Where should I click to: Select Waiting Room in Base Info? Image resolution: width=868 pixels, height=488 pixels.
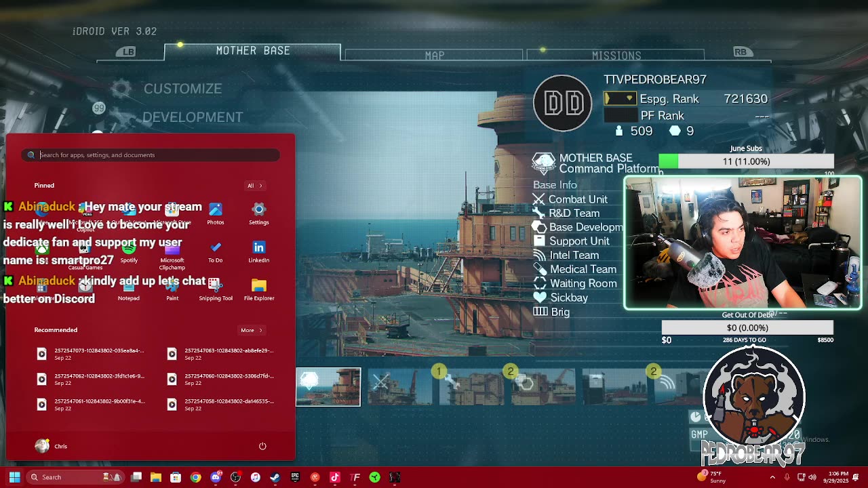[x=575, y=284]
